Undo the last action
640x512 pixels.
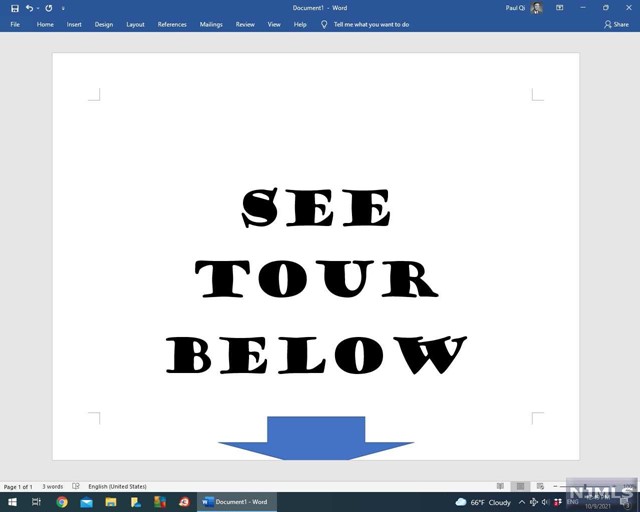click(29, 8)
